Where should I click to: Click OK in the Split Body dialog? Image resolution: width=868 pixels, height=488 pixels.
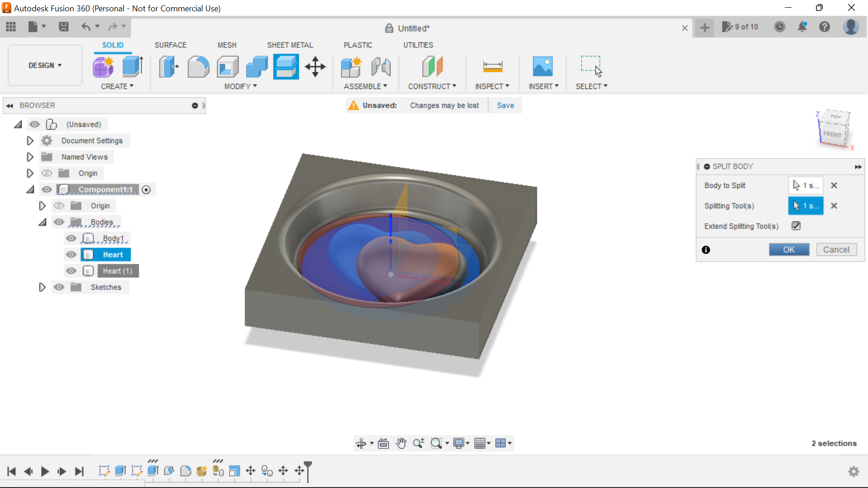click(789, 249)
